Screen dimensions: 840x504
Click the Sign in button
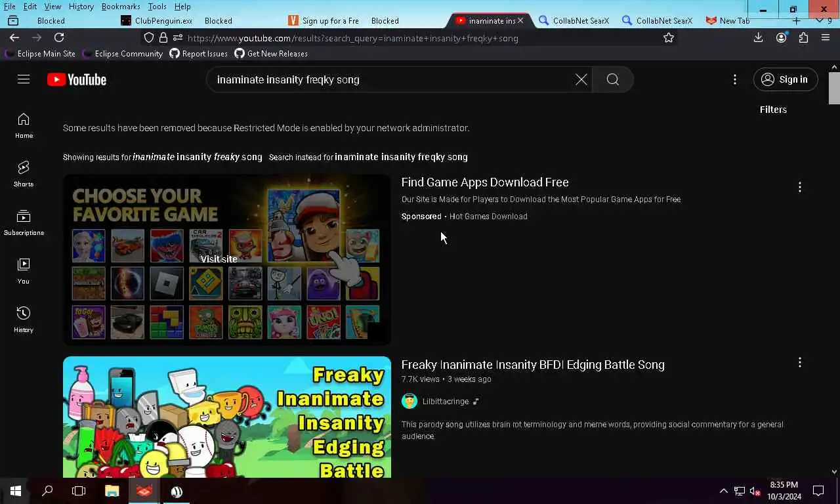coord(786,79)
